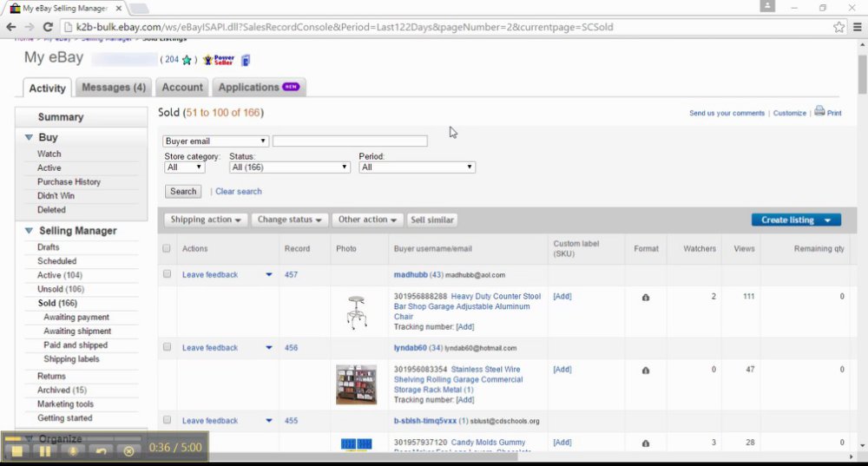This screenshot has height=466, width=868.
Task: Click the Clear search link
Action: 239,192
